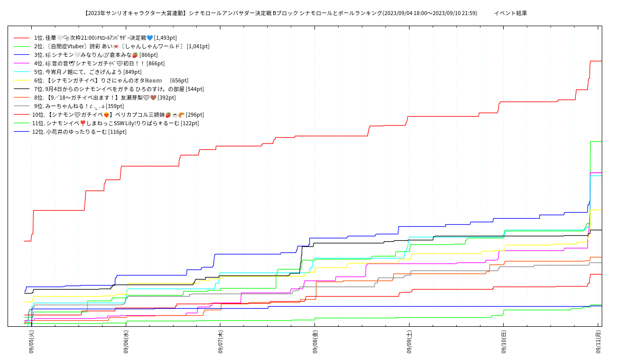Select the 5位 今宵月ノ館 legend entry

click(x=88, y=72)
